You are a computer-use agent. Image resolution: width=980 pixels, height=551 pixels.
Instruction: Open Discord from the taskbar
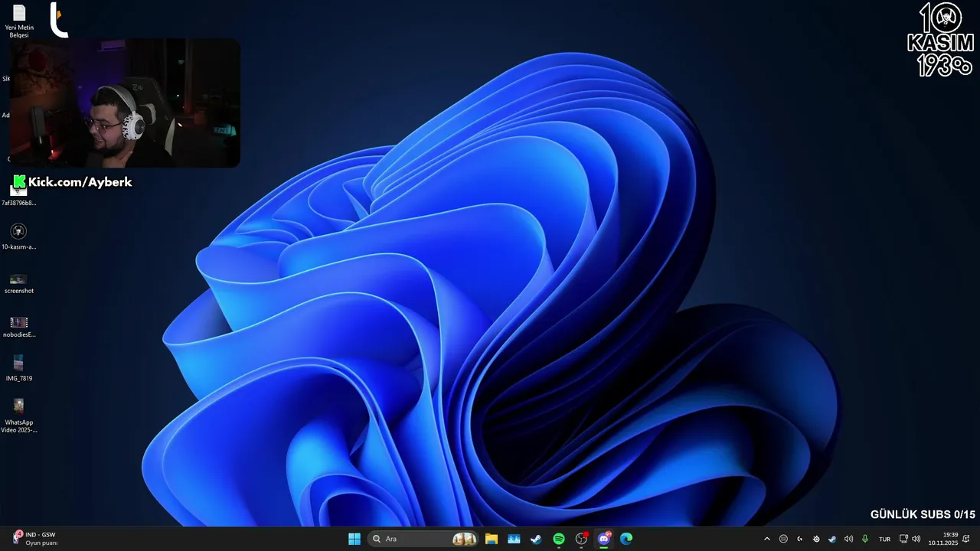(x=604, y=539)
